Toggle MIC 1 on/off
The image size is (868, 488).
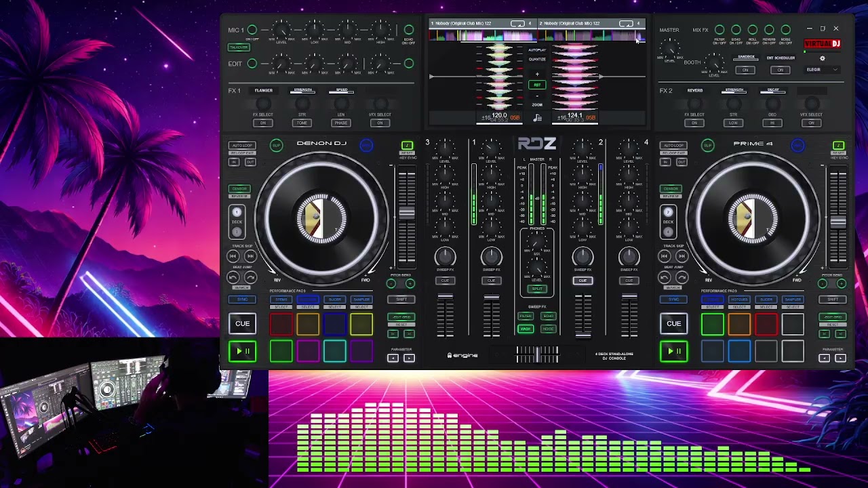[252, 30]
